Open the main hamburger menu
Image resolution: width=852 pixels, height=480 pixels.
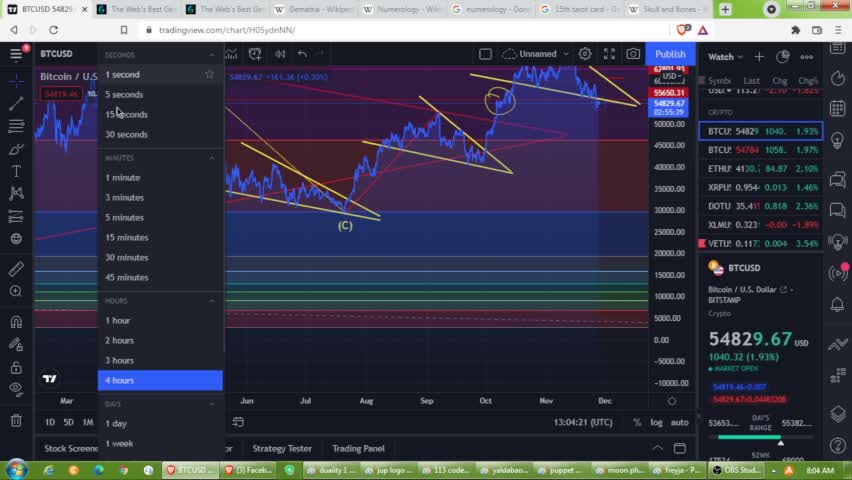coord(16,54)
